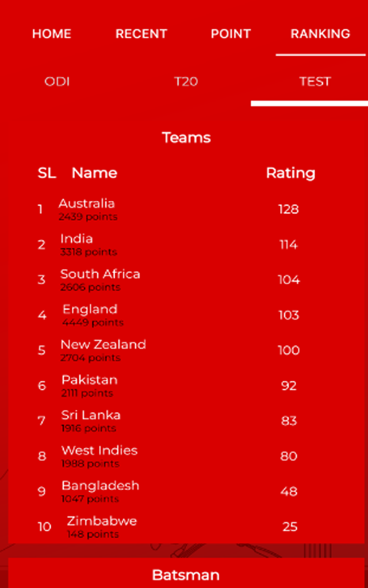Click the Batsman section header
The height and width of the screenshot is (588, 368).
point(186,575)
